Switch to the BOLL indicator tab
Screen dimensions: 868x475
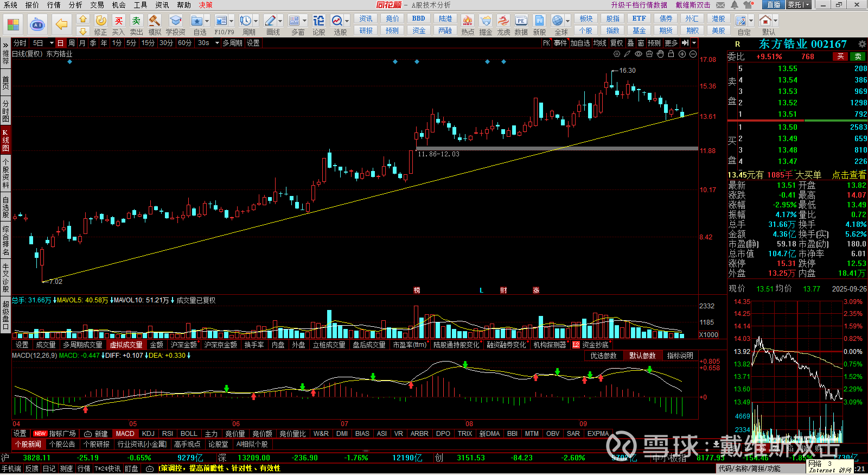[x=189, y=434]
